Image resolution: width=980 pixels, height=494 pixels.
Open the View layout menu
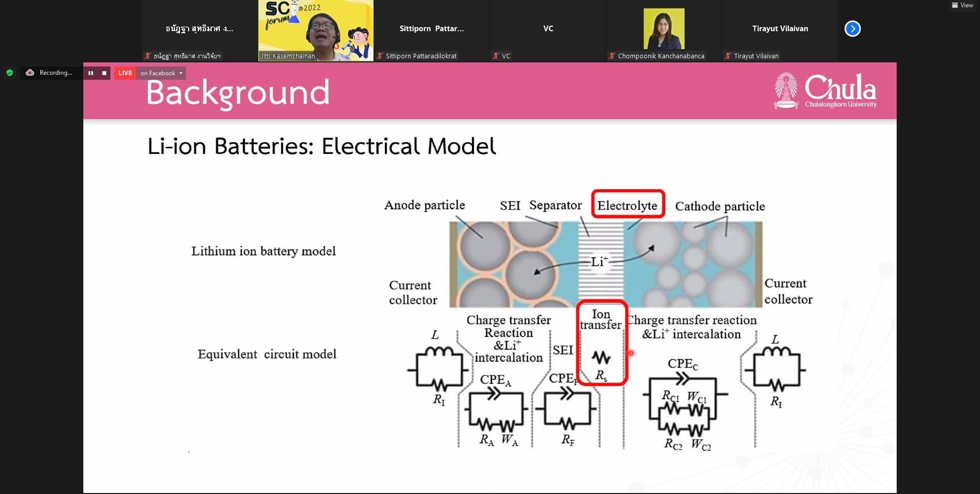click(x=963, y=5)
